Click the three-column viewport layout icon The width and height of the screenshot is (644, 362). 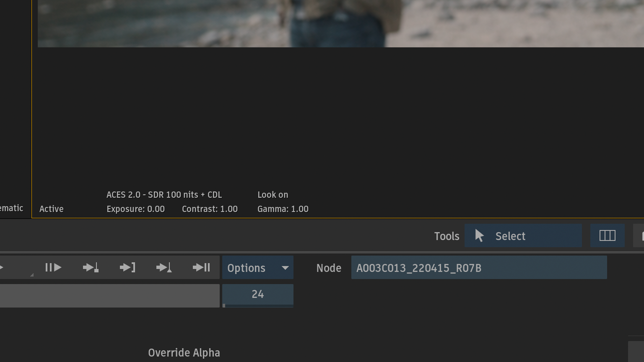pyautogui.click(x=607, y=236)
